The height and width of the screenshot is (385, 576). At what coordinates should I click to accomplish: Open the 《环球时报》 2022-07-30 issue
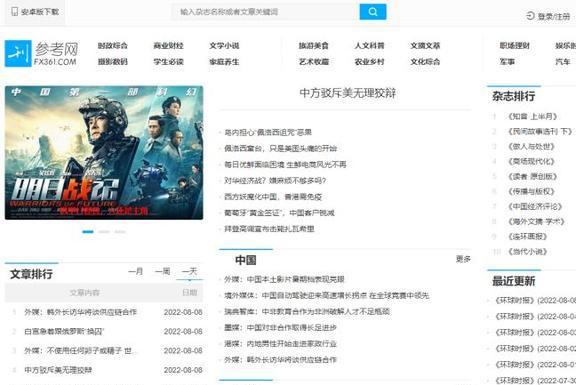click(535, 380)
